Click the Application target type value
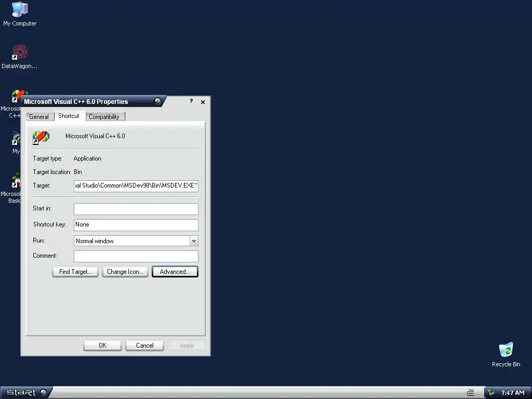 87,158
